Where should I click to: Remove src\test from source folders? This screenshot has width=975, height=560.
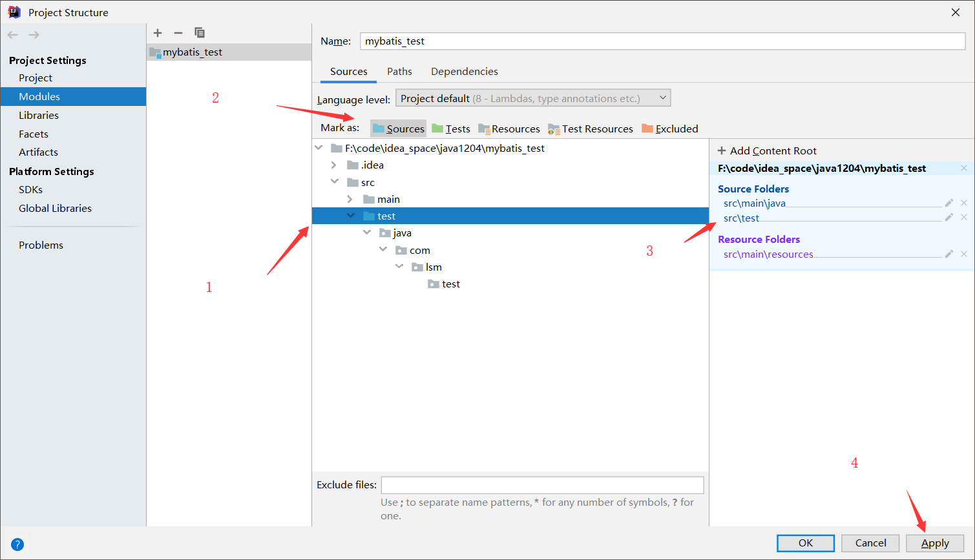pos(964,218)
